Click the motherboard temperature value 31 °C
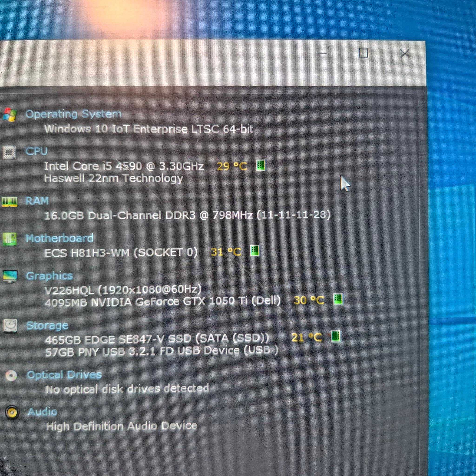Image resolution: width=476 pixels, height=476 pixels. (226, 252)
